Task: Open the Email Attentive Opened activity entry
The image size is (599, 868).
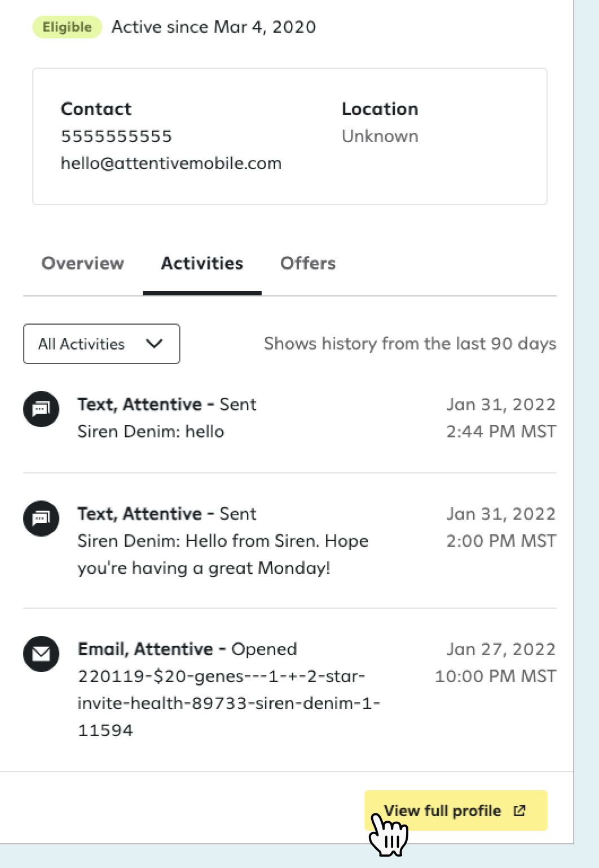Action: point(289,689)
